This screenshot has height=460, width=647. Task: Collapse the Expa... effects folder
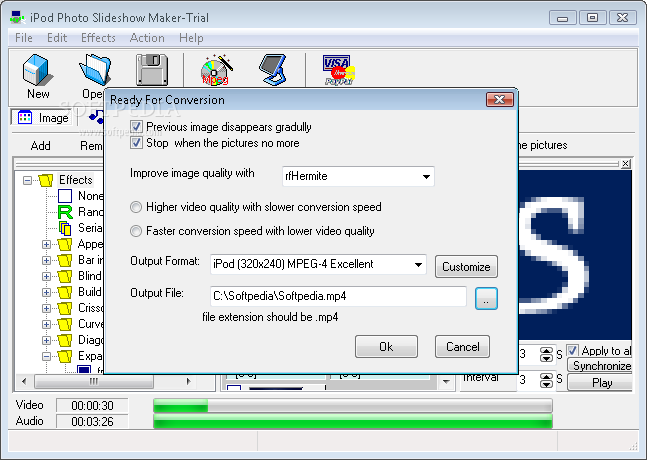coord(46,356)
